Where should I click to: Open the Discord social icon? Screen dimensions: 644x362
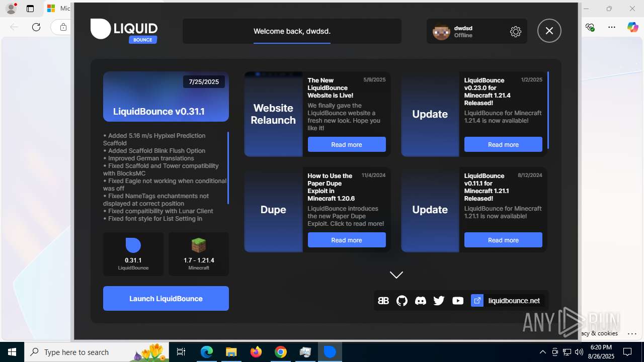(x=421, y=301)
